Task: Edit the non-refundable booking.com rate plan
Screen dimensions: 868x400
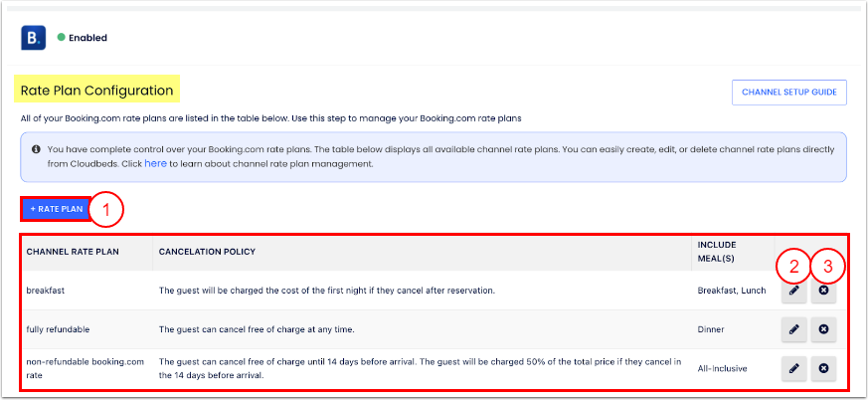Action: tap(793, 368)
